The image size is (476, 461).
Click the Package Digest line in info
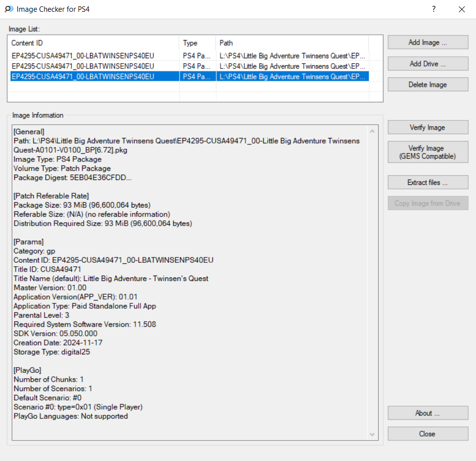pyautogui.click(x=72, y=178)
